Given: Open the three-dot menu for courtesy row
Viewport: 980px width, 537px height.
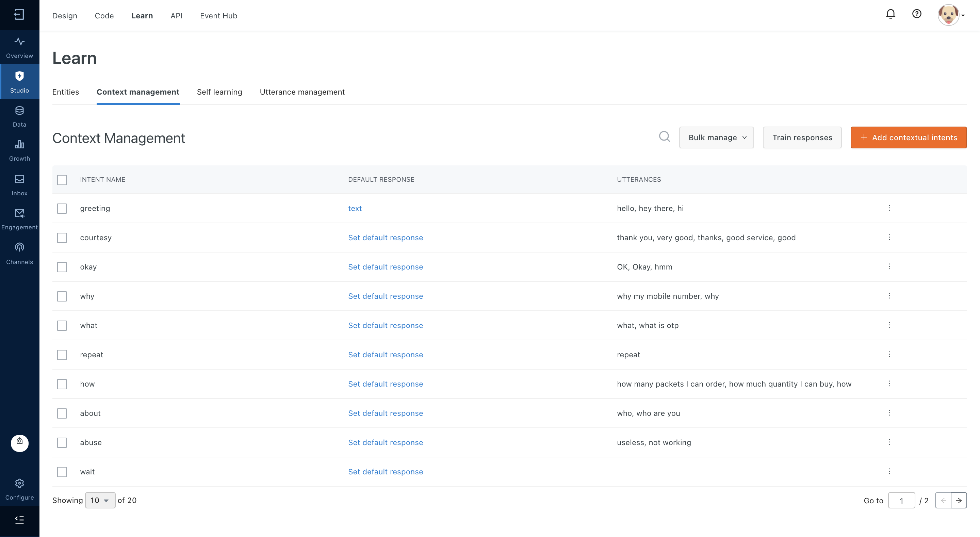Looking at the screenshot, I should pyautogui.click(x=889, y=237).
